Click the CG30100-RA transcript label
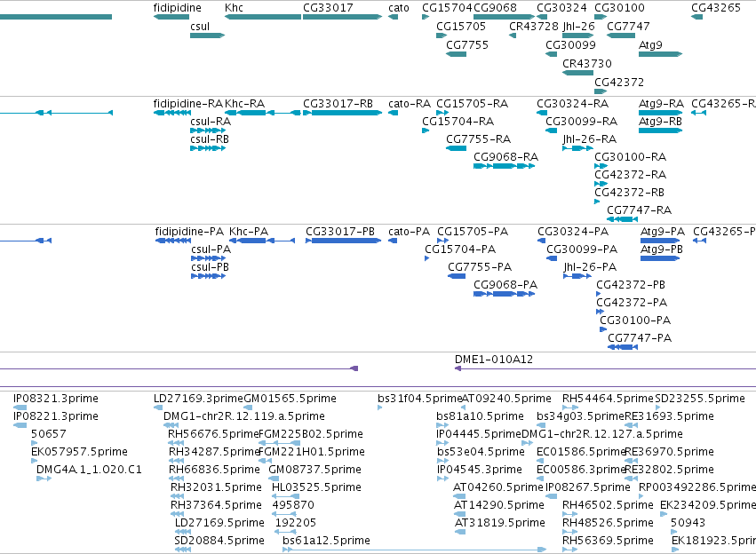This screenshot has height=554, width=756. [x=630, y=156]
